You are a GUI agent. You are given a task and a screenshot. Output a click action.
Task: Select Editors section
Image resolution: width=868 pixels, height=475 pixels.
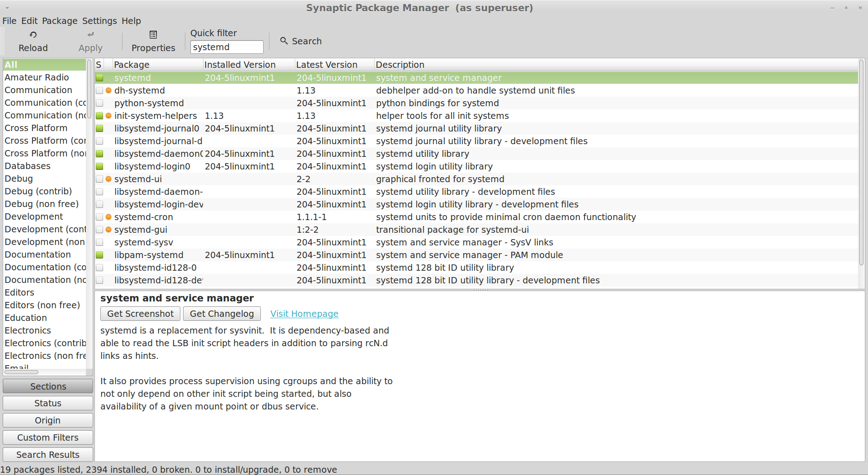coord(44,292)
